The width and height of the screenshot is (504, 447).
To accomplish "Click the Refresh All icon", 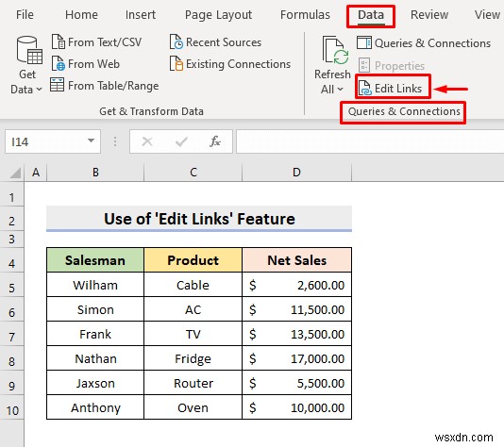I will pos(335,50).
